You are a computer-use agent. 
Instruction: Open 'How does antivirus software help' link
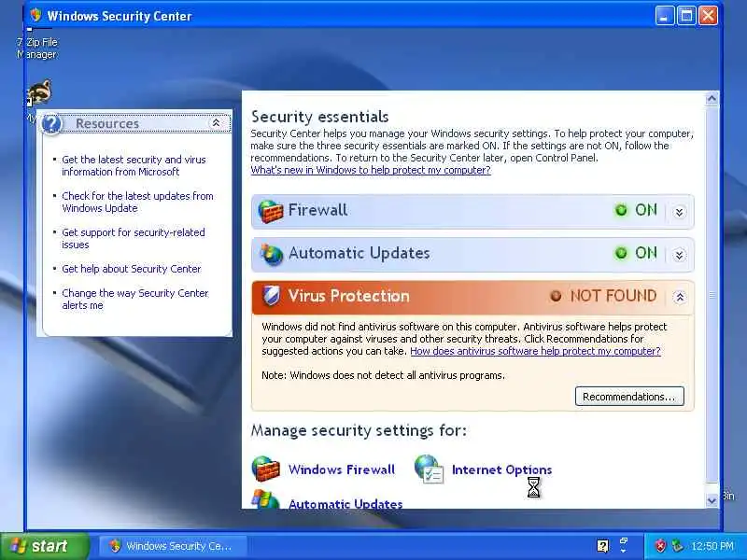535,351
